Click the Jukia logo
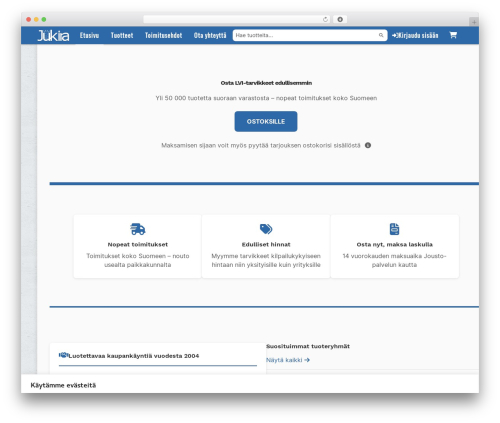 point(53,35)
